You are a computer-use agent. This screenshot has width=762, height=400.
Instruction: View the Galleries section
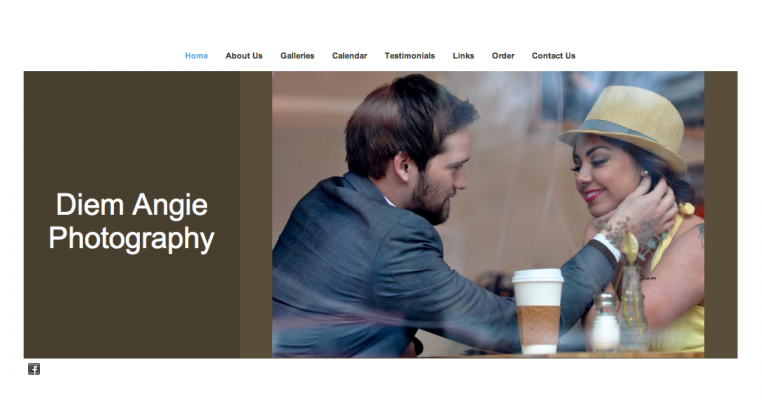click(x=297, y=56)
